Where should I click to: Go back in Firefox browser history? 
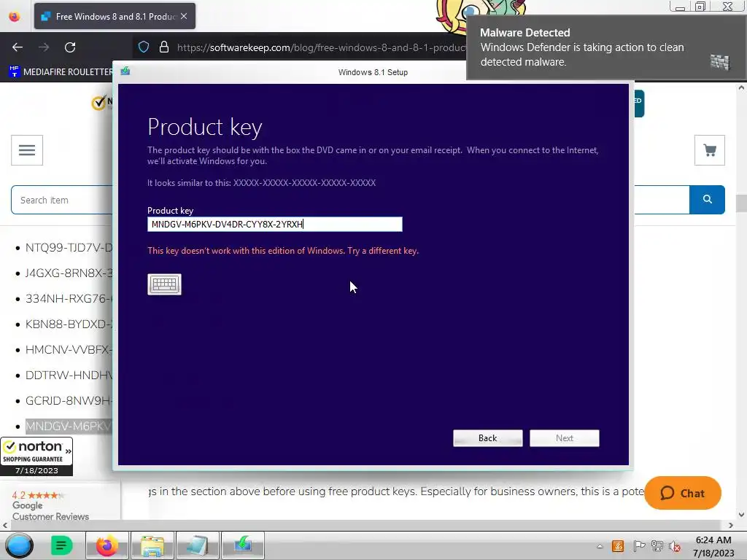click(18, 47)
